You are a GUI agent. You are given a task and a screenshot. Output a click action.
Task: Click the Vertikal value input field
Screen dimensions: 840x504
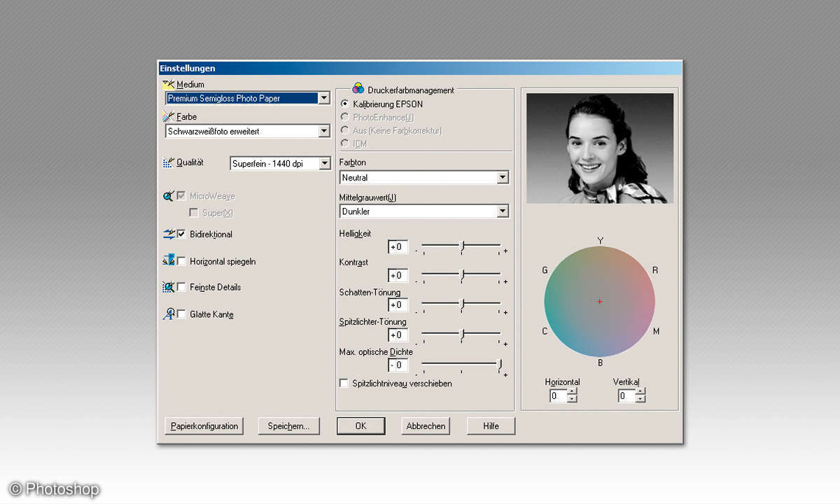(x=626, y=396)
